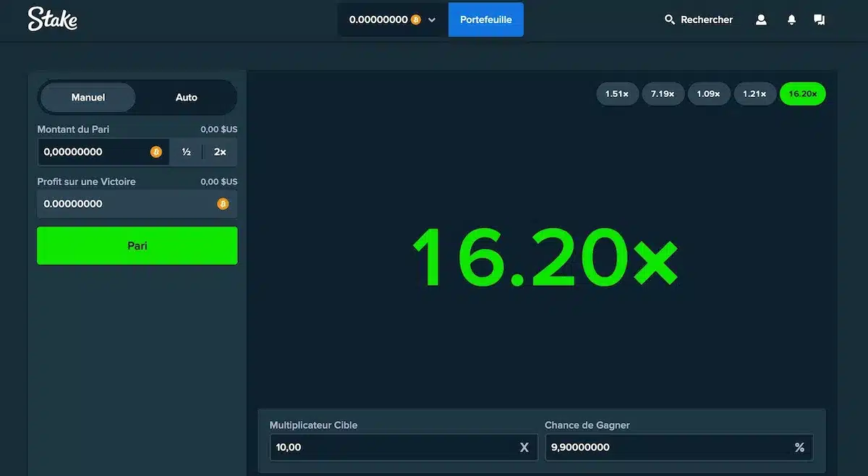Open the 16.20× result history pill
The height and width of the screenshot is (476, 868).
(x=803, y=93)
